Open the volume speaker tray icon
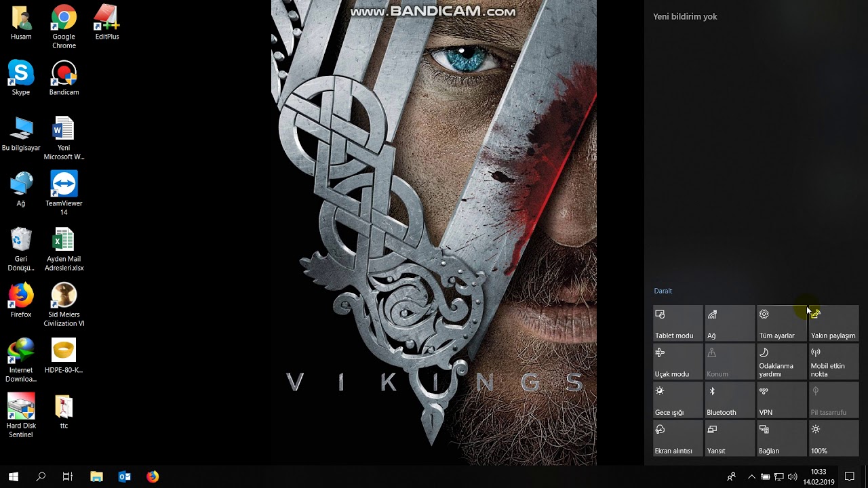Screen dimensions: 868x488 pyautogui.click(x=792, y=476)
